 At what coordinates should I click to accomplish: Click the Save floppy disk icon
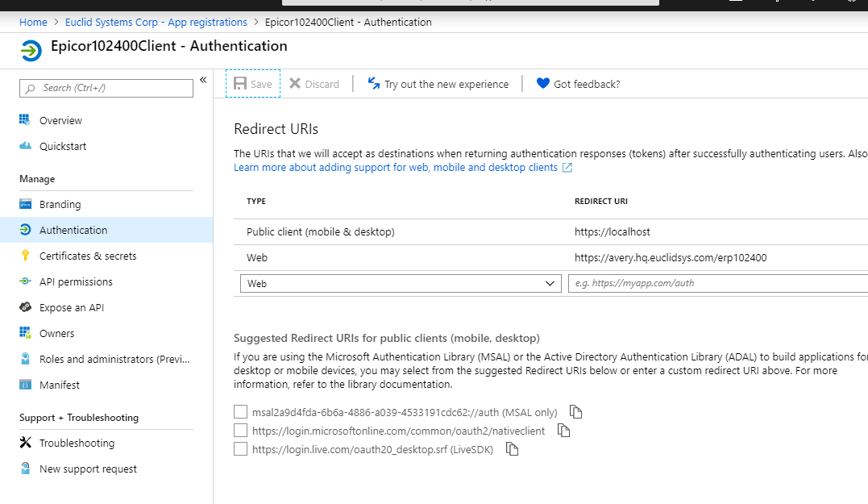(x=240, y=84)
